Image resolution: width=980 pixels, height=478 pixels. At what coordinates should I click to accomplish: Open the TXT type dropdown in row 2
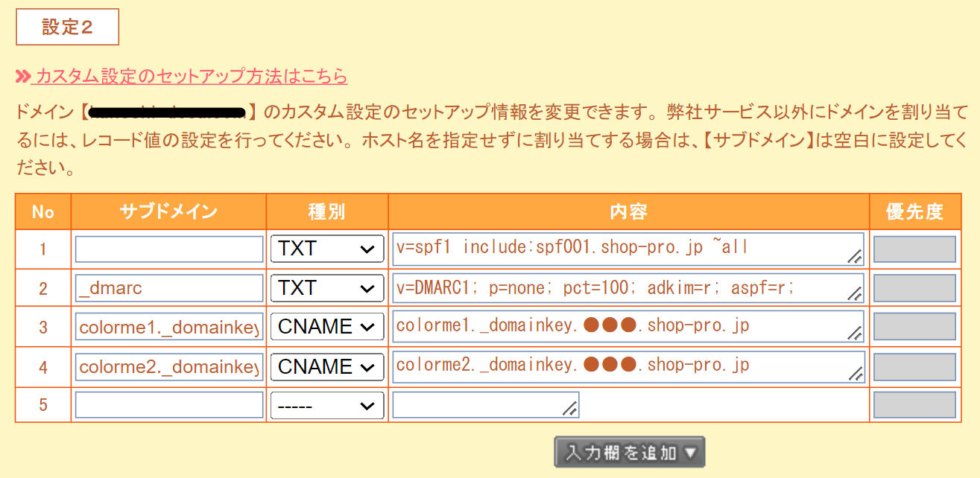[326, 288]
